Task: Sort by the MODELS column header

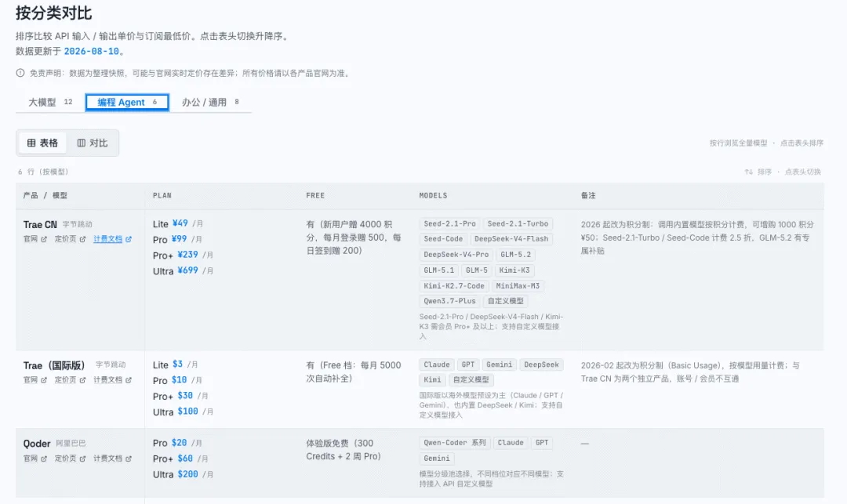Action: (x=433, y=195)
